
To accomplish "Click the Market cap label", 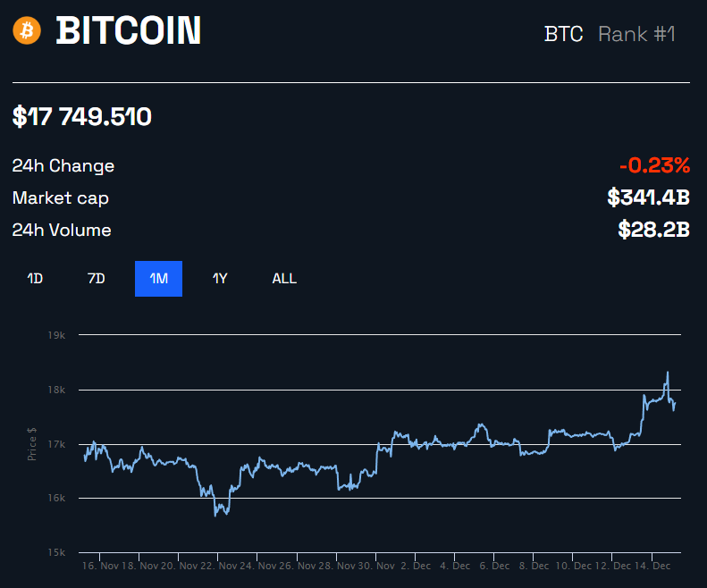I will (61, 198).
